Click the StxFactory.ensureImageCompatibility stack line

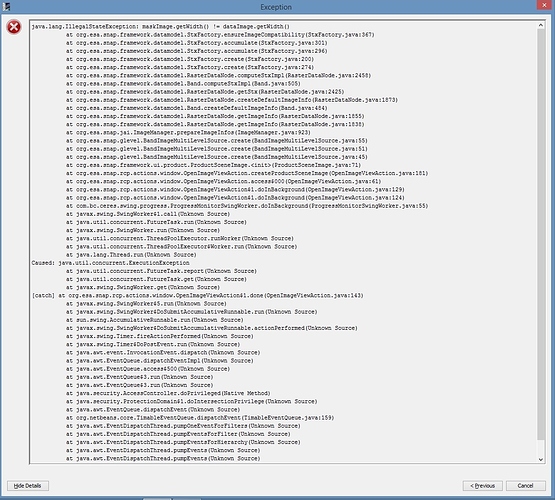pos(220,35)
